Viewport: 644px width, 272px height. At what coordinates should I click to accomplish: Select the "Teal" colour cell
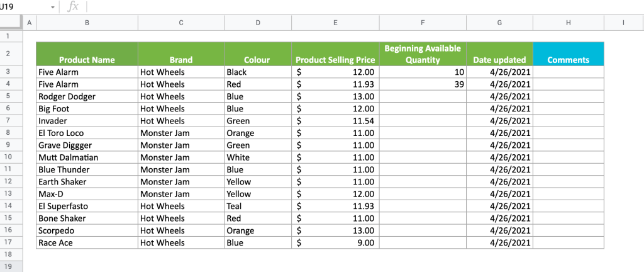point(258,206)
